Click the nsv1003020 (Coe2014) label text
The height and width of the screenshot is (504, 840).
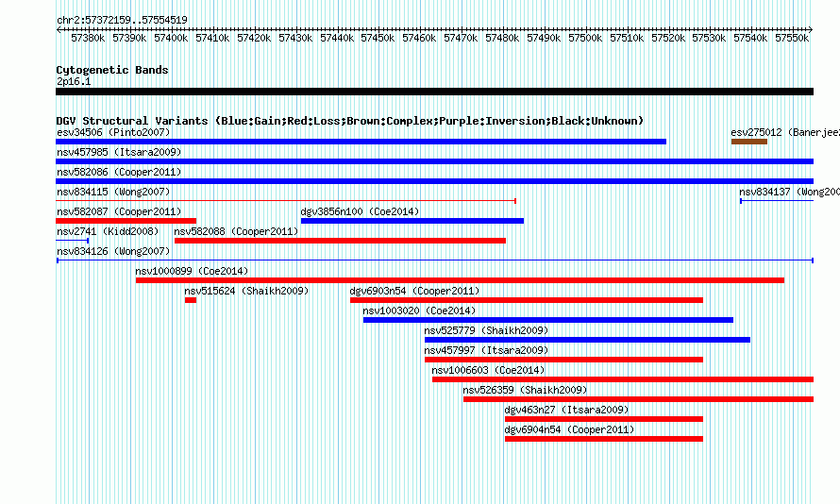[x=419, y=311]
